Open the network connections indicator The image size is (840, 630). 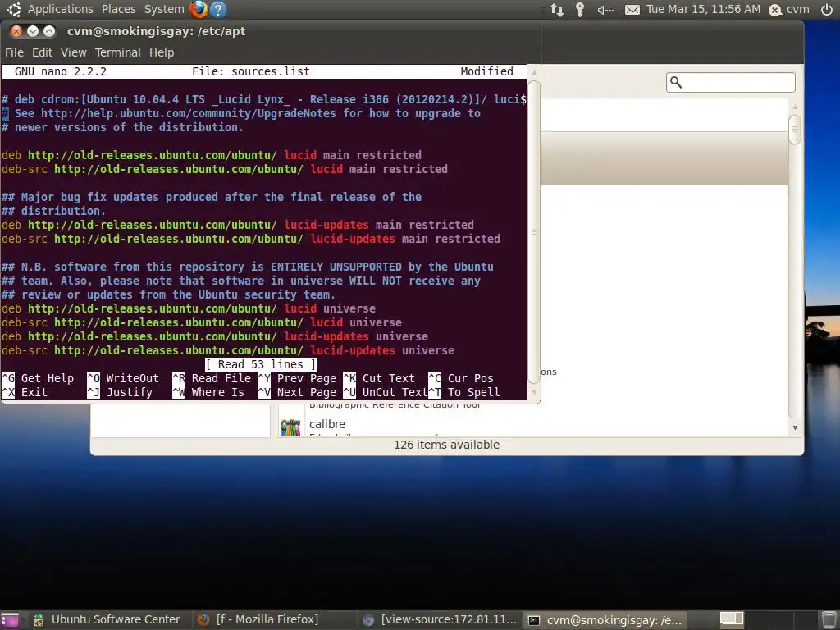pos(557,10)
